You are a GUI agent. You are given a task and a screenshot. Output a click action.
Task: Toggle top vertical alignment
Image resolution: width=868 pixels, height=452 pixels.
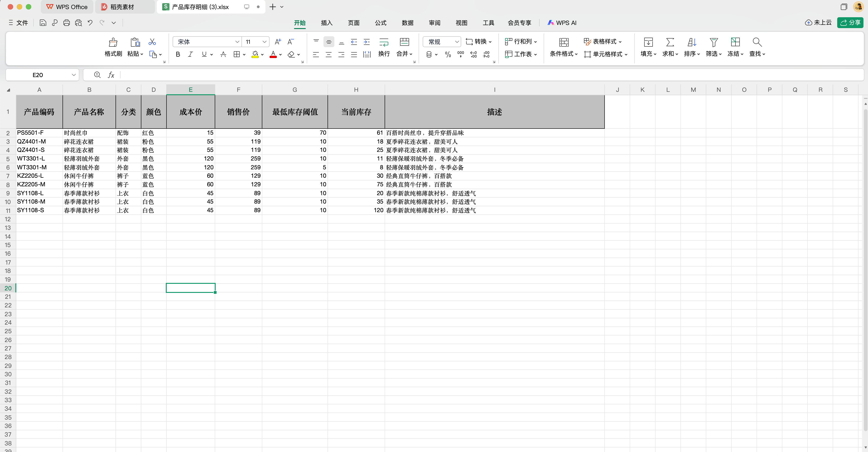coord(316,42)
